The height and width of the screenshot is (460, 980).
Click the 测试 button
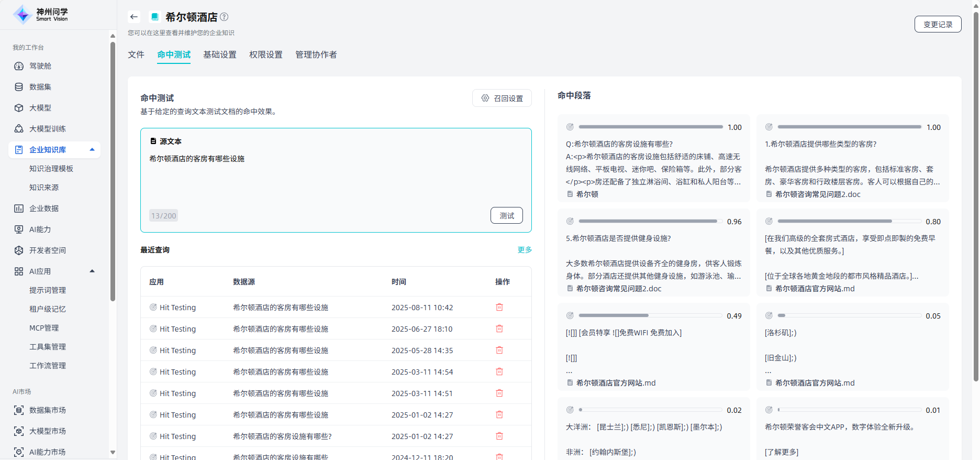[506, 215]
